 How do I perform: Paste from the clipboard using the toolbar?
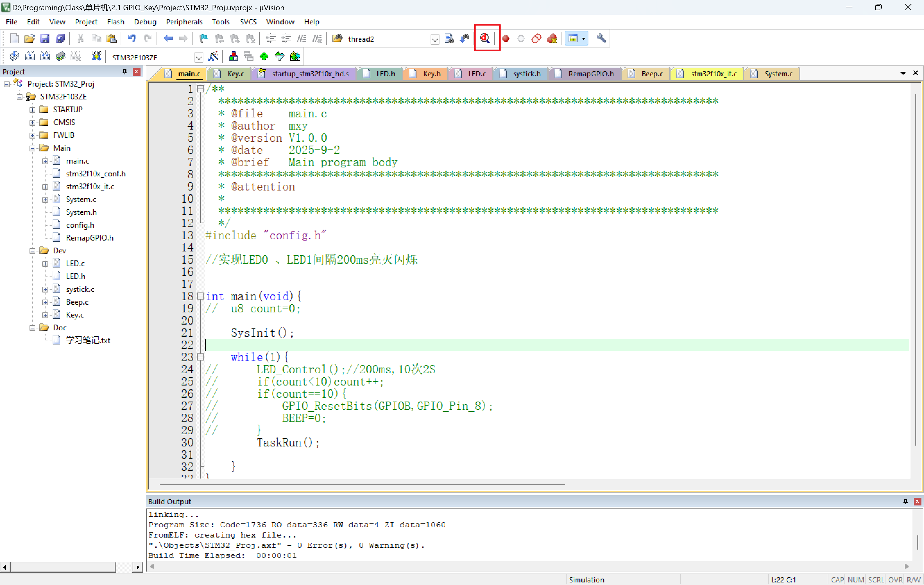tap(112, 38)
